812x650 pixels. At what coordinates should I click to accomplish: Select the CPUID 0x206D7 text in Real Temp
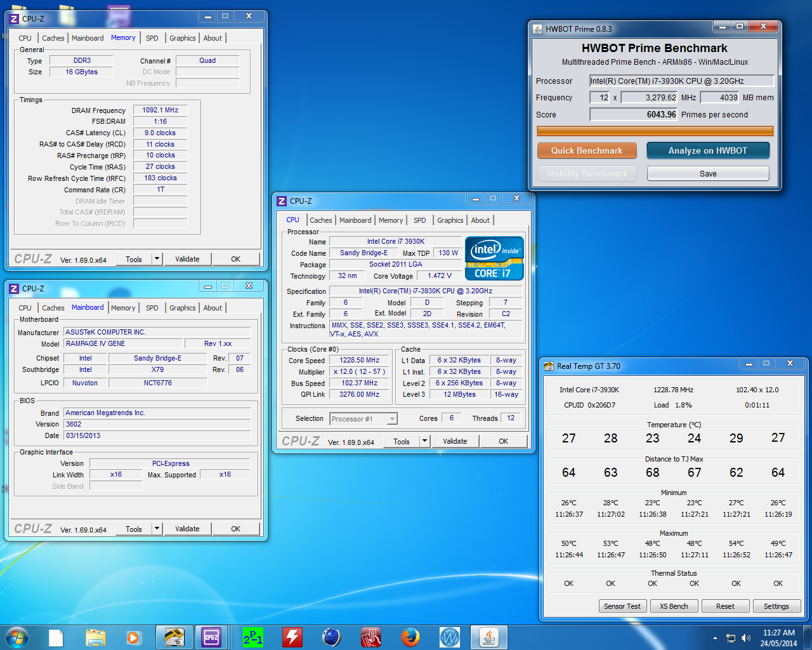pos(589,405)
